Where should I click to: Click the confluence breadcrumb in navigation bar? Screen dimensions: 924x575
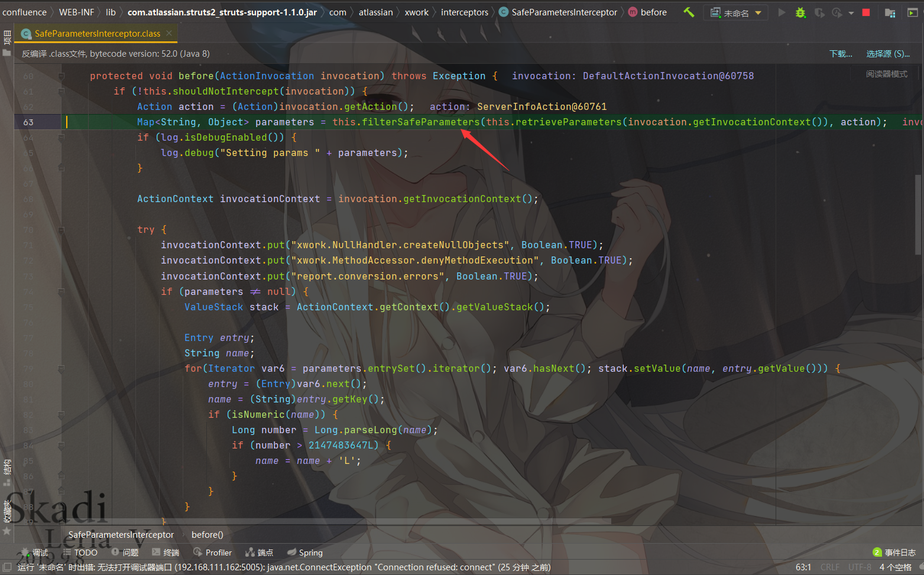[x=24, y=12]
